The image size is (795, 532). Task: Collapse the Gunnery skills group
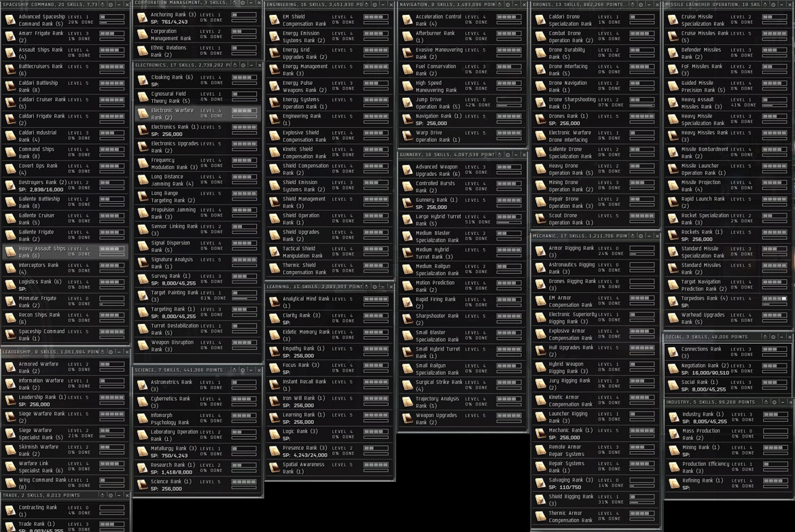[516, 154]
